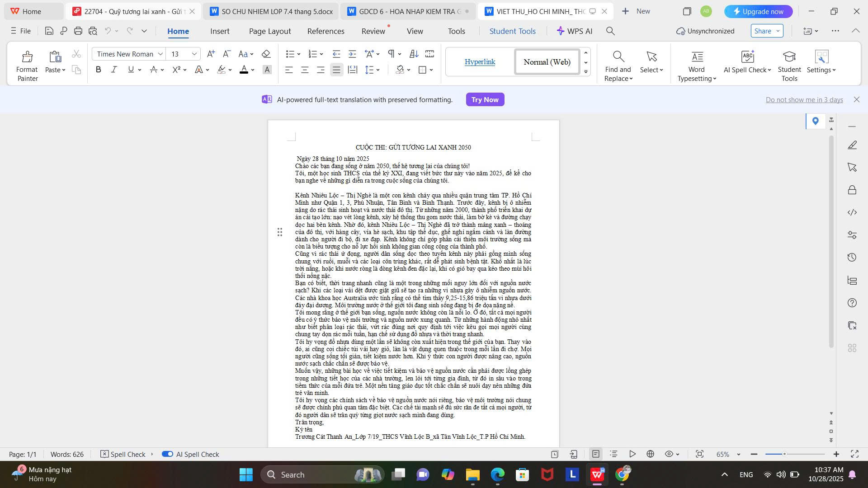
Task: Expand the Select dropdown
Action: pos(661,70)
